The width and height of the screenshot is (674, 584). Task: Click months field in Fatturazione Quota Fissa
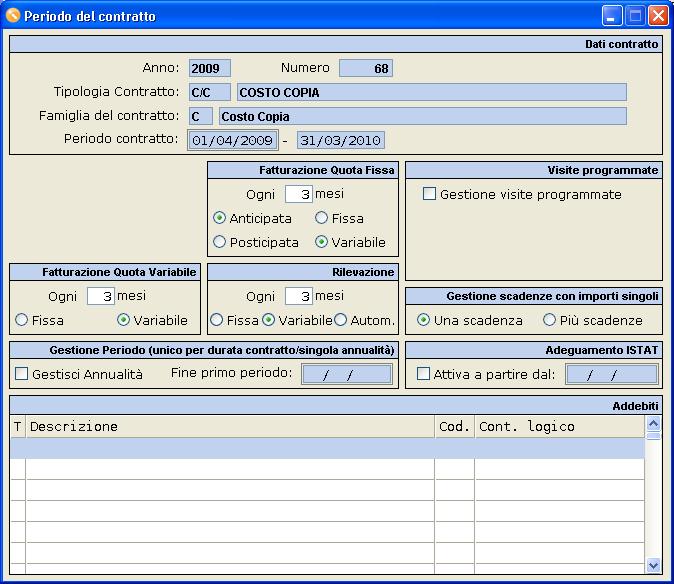(299, 194)
